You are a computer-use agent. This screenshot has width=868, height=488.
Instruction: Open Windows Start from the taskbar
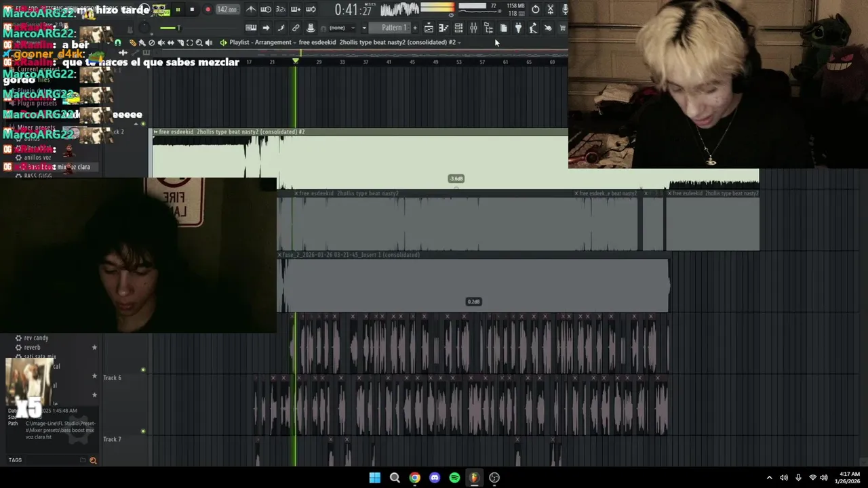click(x=374, y=478)
